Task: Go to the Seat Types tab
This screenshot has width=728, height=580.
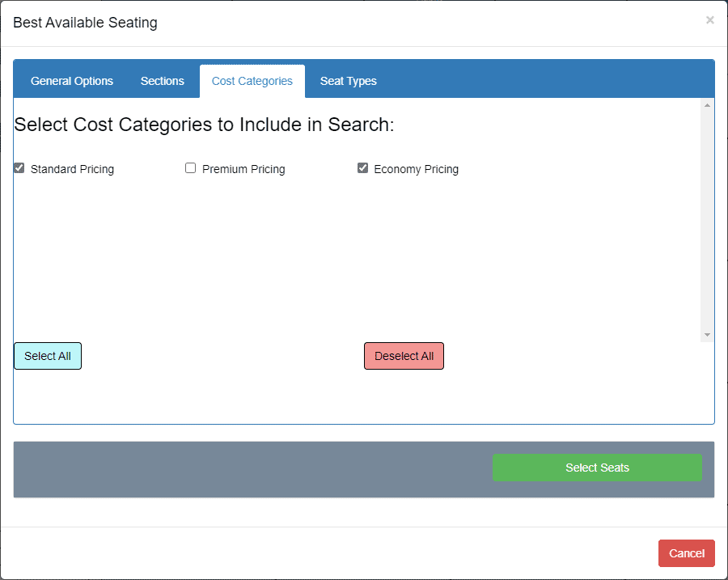Action: tap(348, 81)
